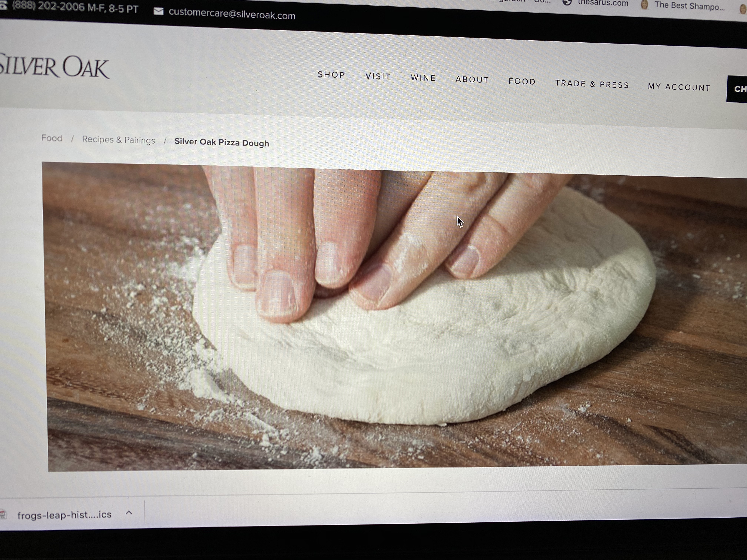Open the Recipes & Pairings breadcrumb
Image resolution: width=747 pixels, height=560 pixels.
coord(119,140)
